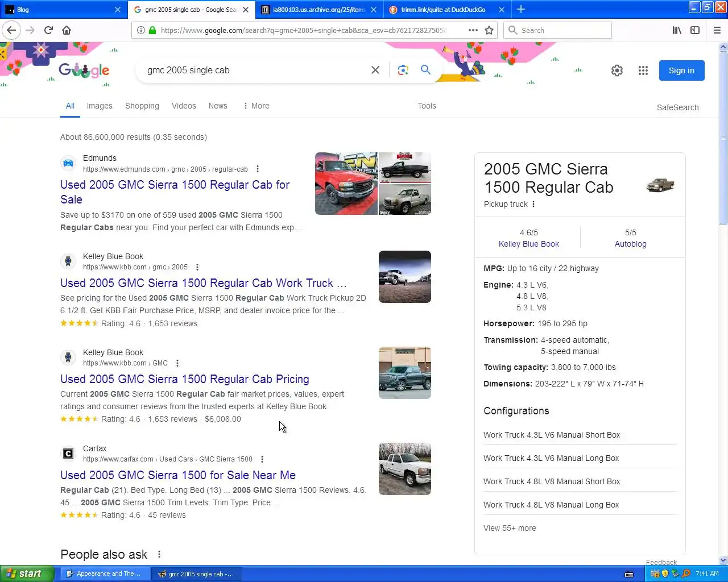Open options dots next to kbb.com › GMC
The image size is (728, 582).
pyautogui.click(x=177, y=363)
